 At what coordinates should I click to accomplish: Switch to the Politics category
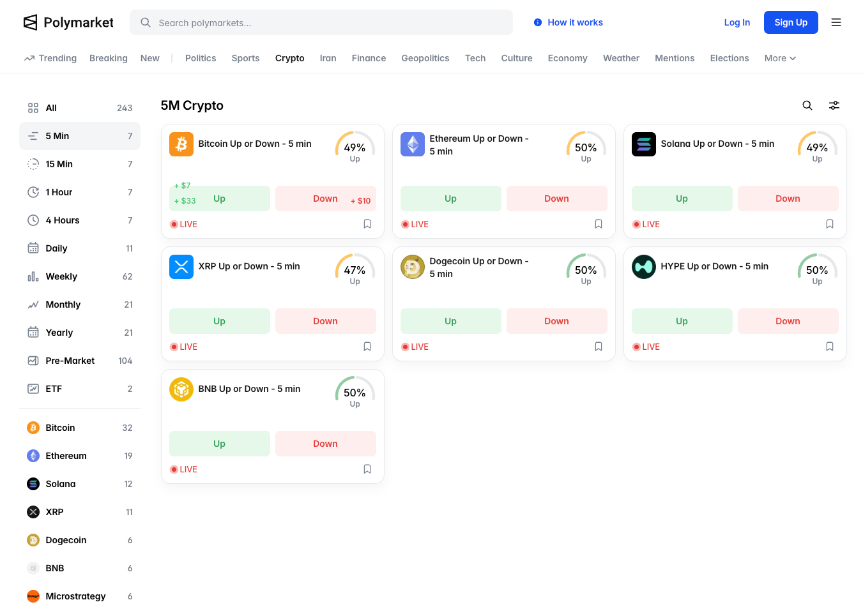tap(201, 58)
